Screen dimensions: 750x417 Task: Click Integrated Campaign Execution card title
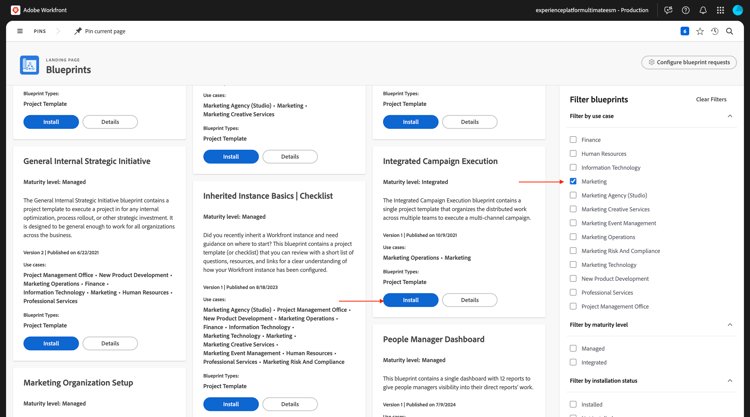[440, 161]
